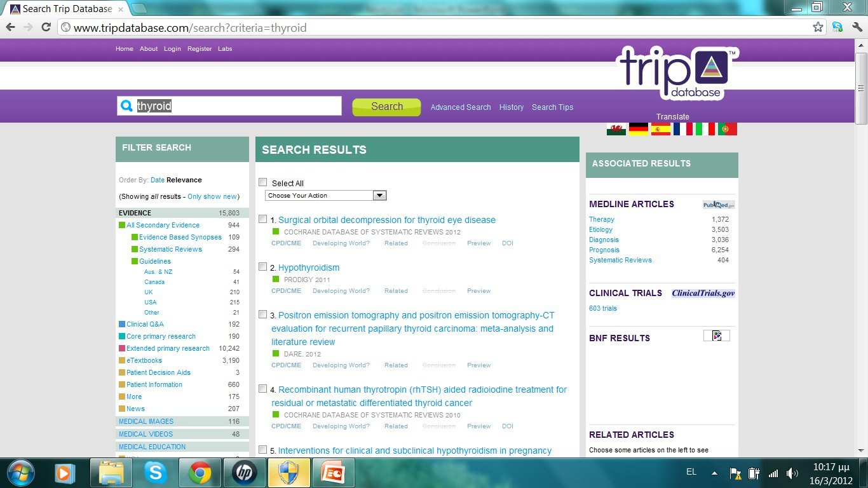Open Action Center flag tray icon
868x488 pixels.
(x=736, y=473)
